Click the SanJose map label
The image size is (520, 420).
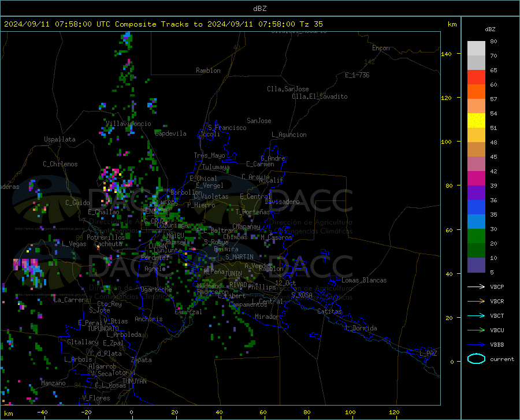click(x=259, y=121)
